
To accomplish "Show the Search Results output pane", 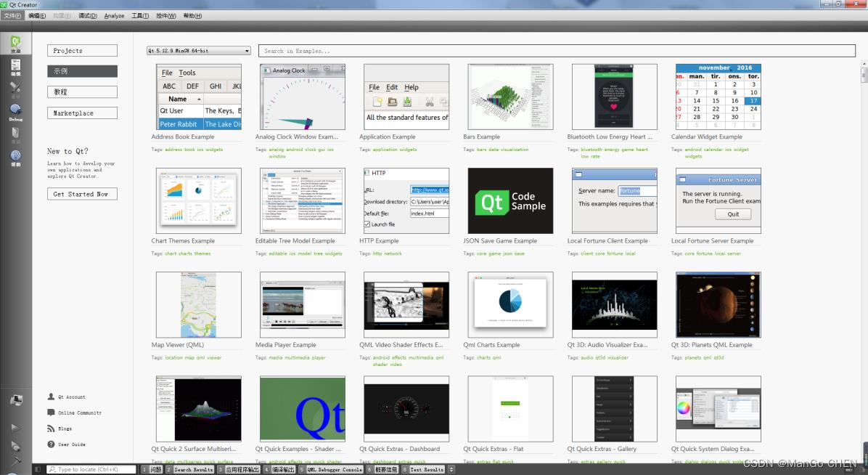I will (x=189, y=469).
